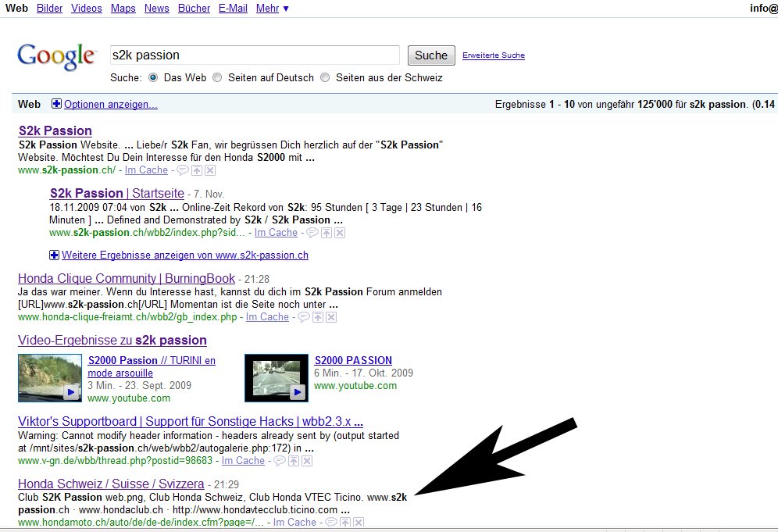Comment on the Viktor's Supportboard result
This screenshot has height=532, width=778.
tap(280, 461)
